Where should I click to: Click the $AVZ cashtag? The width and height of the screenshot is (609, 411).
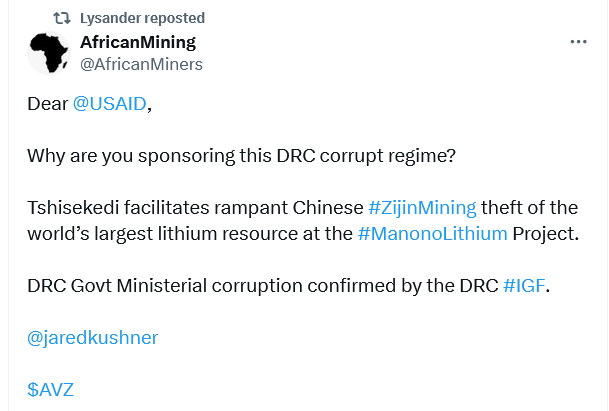tap(50, 389)
